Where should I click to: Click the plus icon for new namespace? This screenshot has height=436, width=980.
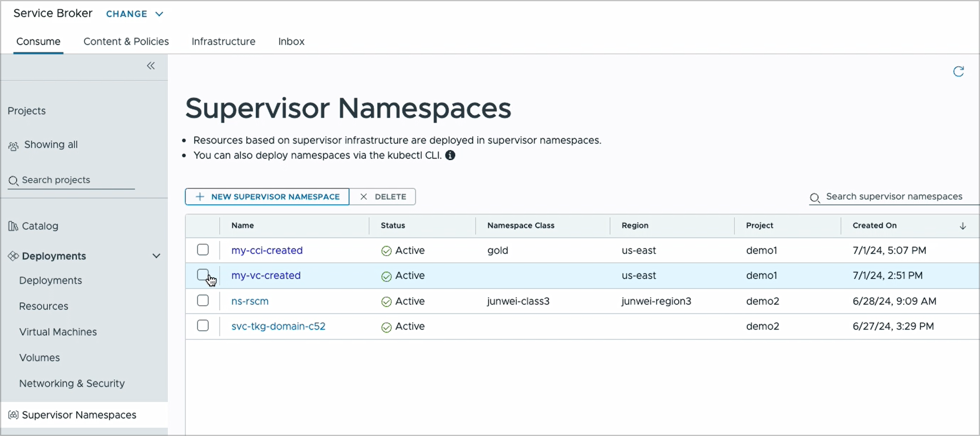click(199, 196)
